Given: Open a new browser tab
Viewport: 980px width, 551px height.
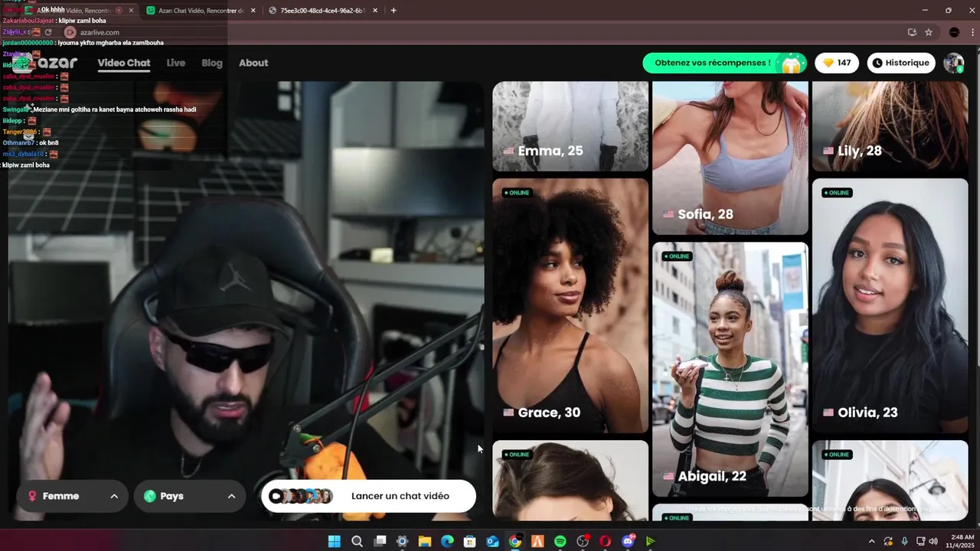Looking at the screenshot, I should point(394,11).
